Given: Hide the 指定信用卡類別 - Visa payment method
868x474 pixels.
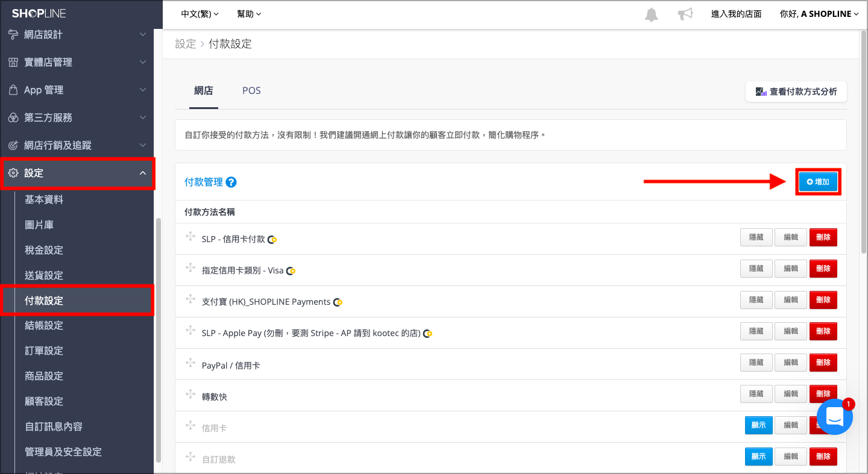Looking at the screenshot, I should tap(756, 269).
